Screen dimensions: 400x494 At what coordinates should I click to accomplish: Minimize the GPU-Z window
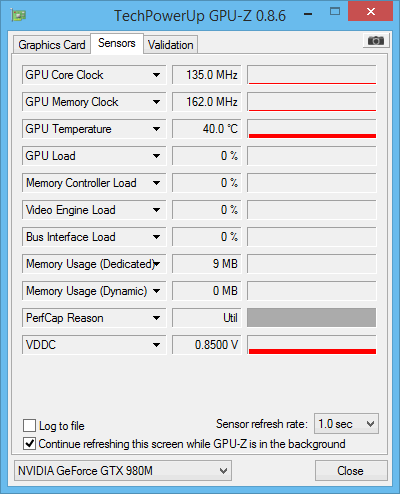(308, 14)
